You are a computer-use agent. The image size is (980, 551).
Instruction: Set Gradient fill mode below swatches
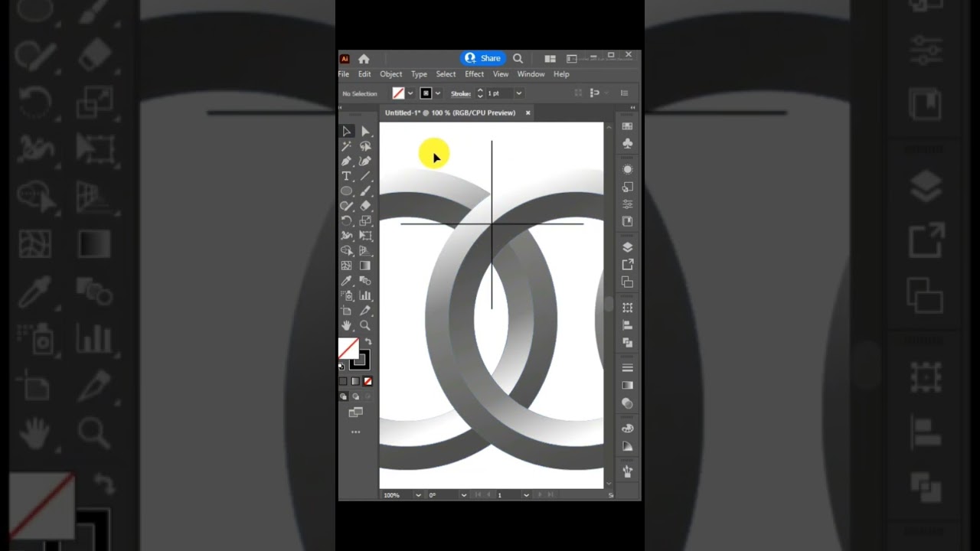355,381
